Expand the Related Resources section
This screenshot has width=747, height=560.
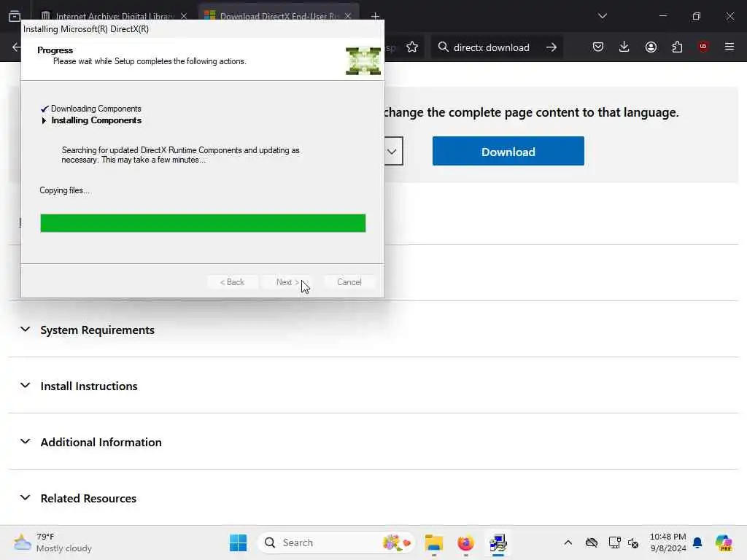tap(88, 499)
